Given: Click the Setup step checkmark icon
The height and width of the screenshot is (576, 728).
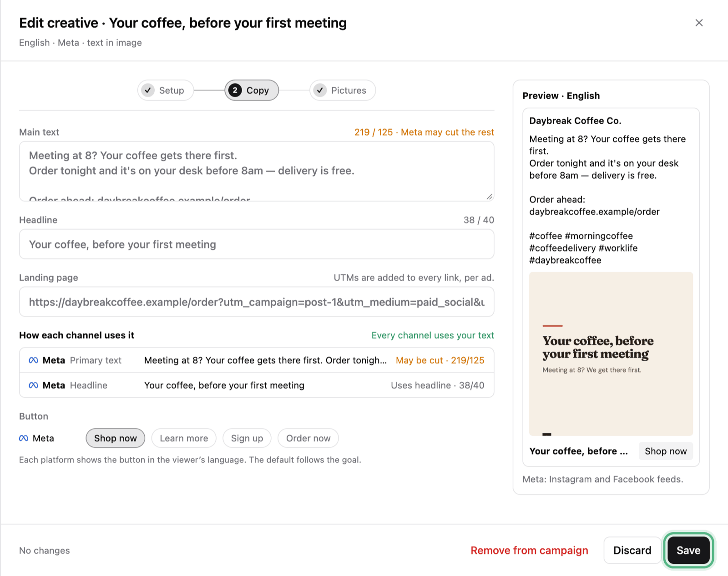Looking at the screenshot, I should pyautogui.click(x=148, y=90).
